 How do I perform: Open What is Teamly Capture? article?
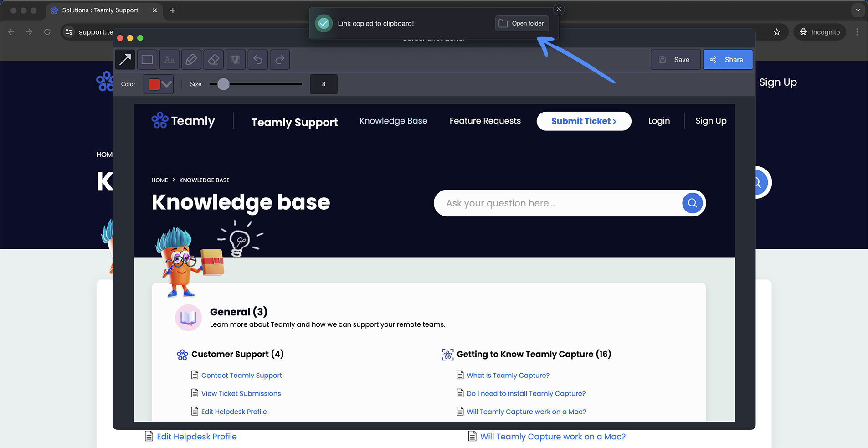[508, 376]
